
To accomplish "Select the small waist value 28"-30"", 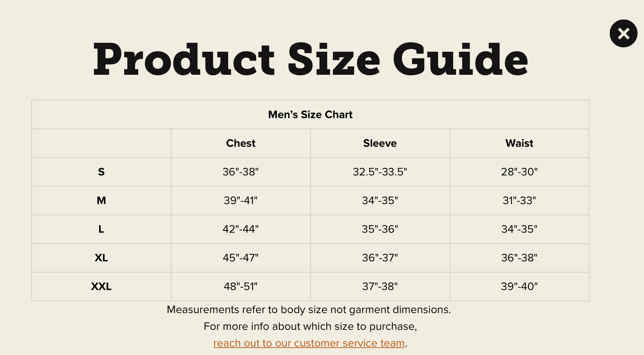I will coord(519,172).
